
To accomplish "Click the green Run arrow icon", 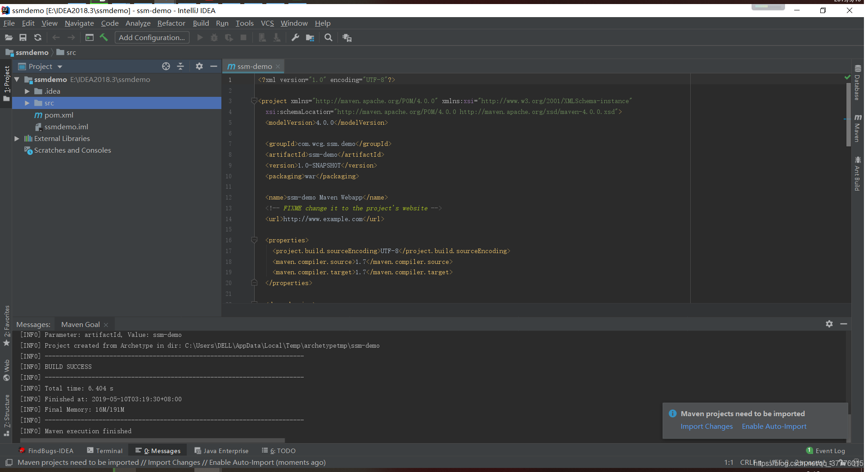I will [x=200, y=38].
